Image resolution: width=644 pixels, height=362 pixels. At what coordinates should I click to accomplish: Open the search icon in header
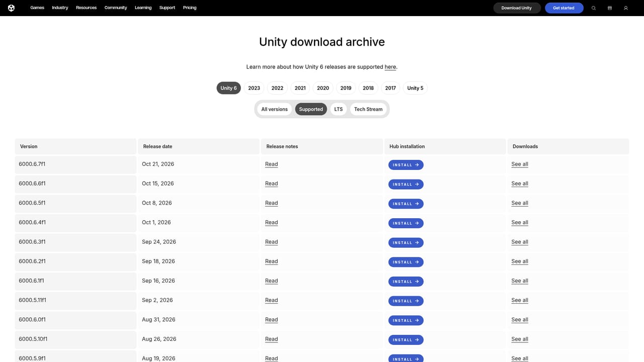(594, 8)
